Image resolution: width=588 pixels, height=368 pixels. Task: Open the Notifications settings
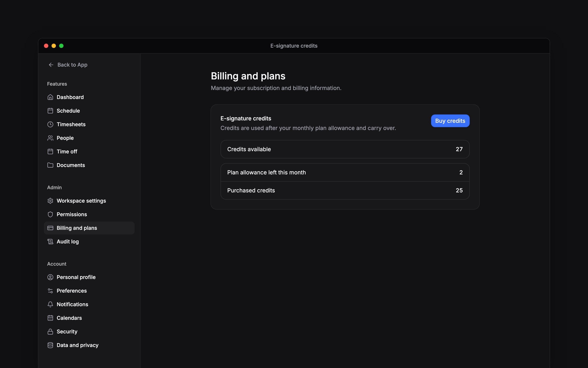(89, 304)
